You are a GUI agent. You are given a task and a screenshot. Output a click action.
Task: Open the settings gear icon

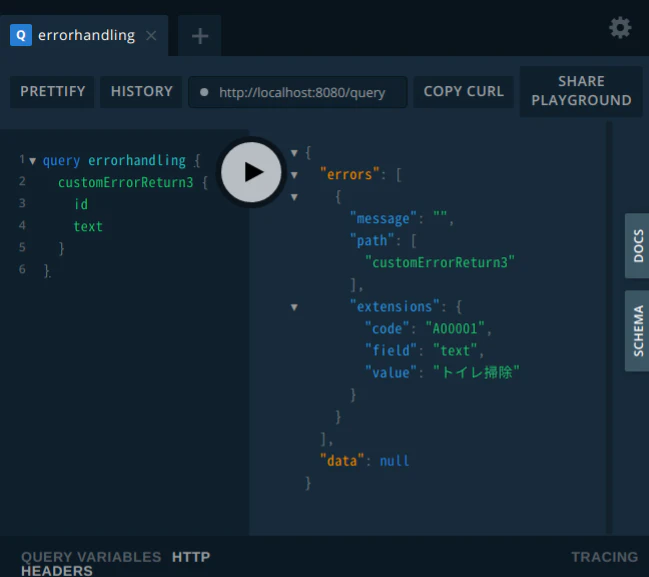pyautogui.click(x=620, y=28)
